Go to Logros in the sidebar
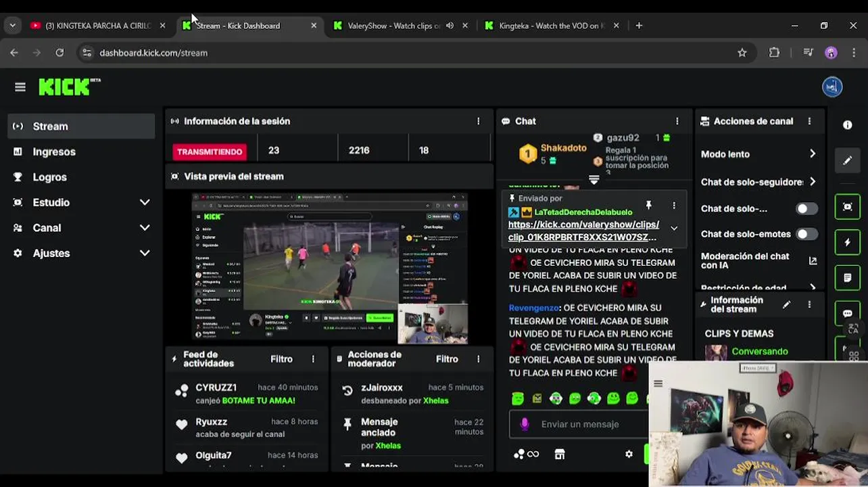The height and width of the screenshot is (487, 868). [81, 177]
